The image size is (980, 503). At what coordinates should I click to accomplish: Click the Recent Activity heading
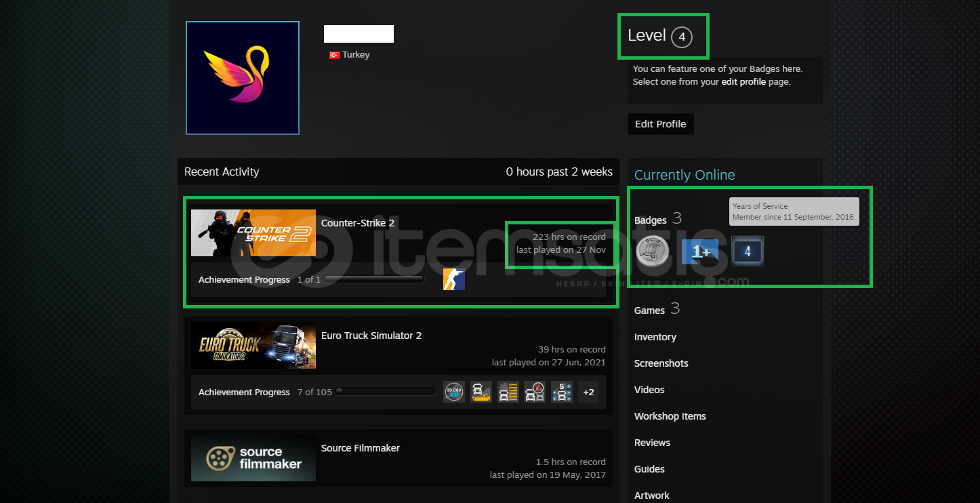[222, 172]
